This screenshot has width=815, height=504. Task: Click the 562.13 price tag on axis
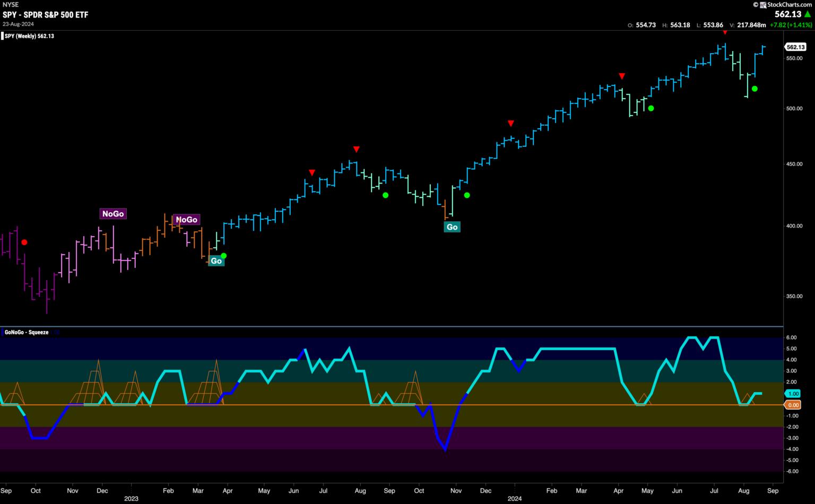click(x=795, y=47)
